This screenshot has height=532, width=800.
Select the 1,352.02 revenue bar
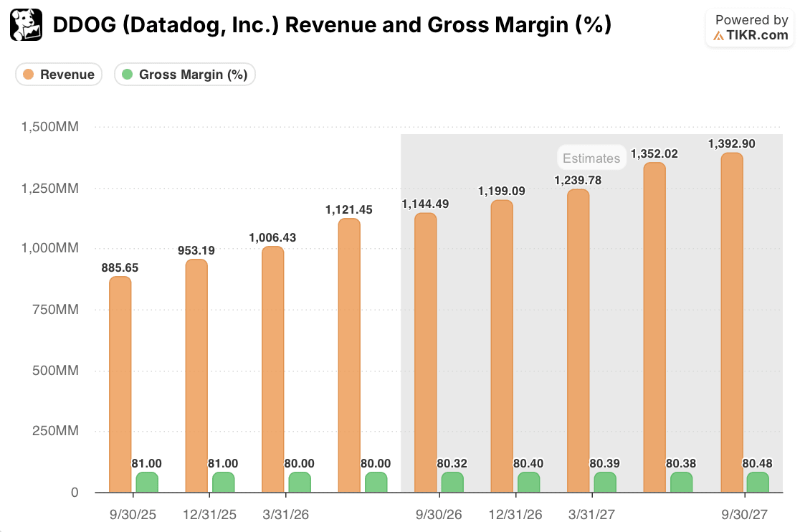(x=654, y=328)
